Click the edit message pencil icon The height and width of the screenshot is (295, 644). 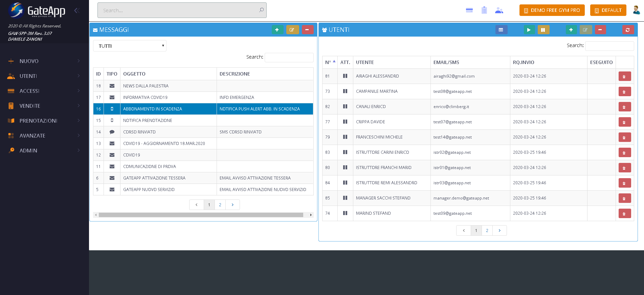click(292, 30)
